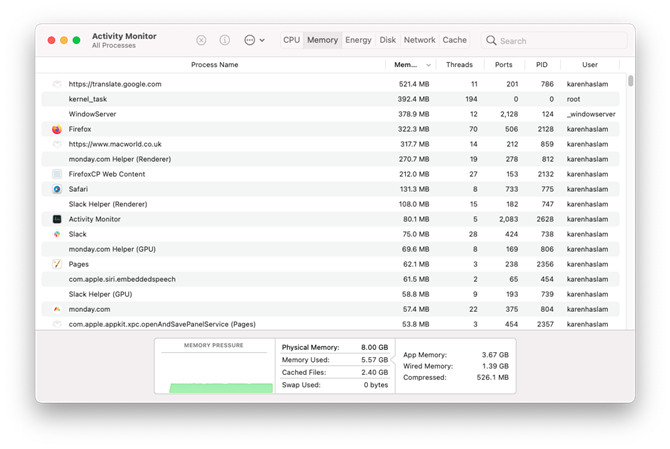Image resolution: width=670 pixels, height=449 pixels.
Task: Switch to the Energy tab
Action: coord(358,40)
